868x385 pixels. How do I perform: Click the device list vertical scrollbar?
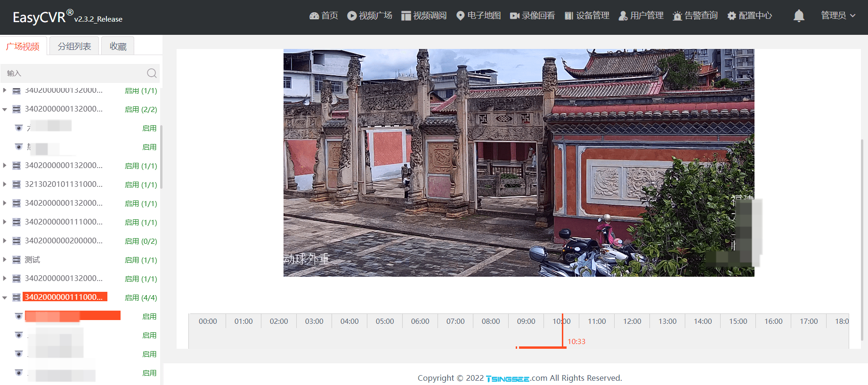tap(161, 157)
